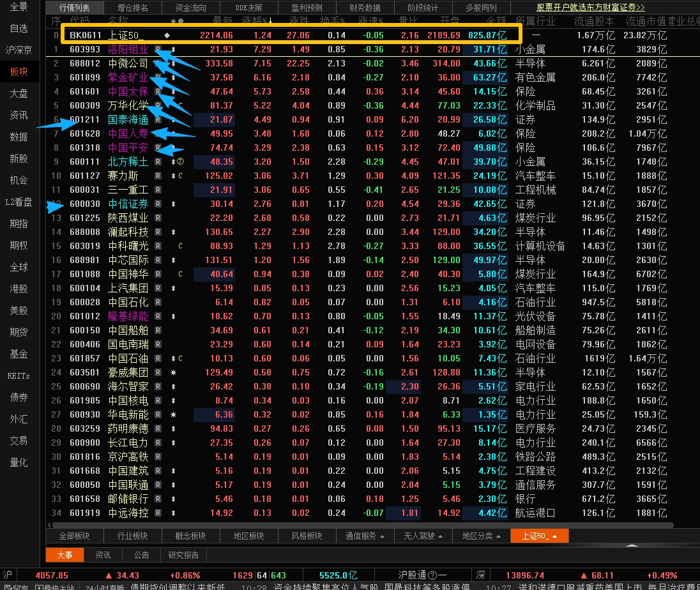
Task: Click the up-down arrow marker on 隆基绿能
Action: pos(173,317)
